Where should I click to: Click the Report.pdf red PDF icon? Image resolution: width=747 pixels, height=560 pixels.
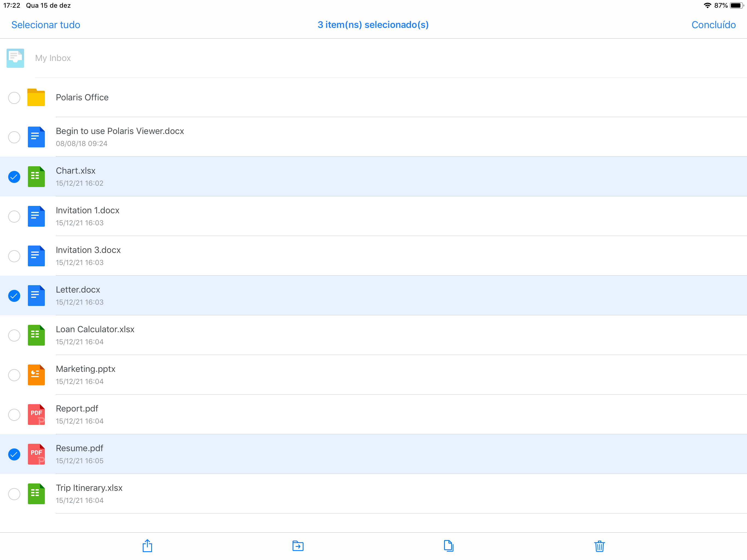[x=36, y=415]
